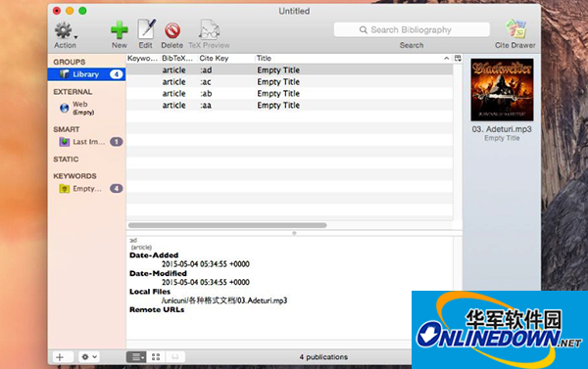Sort by the Title column header
Image resolution: width=588 pixels, height=369 pixels.
pos(353,59)
